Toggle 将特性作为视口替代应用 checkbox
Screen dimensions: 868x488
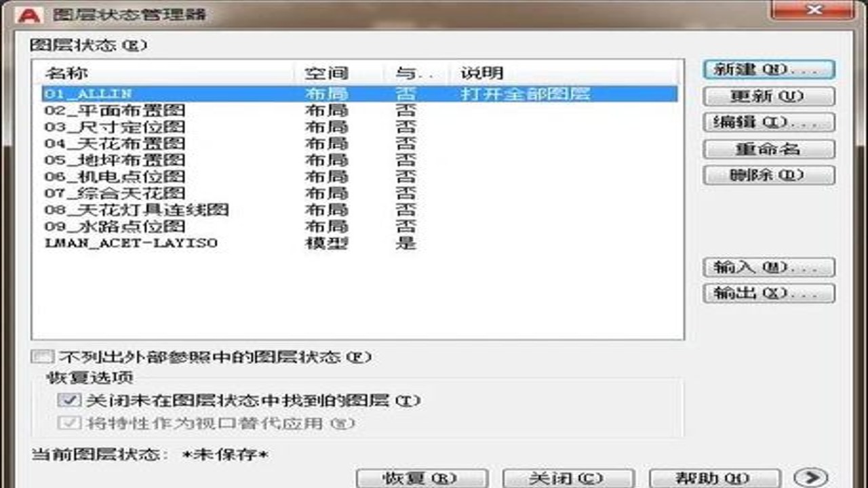coord(68,424)
